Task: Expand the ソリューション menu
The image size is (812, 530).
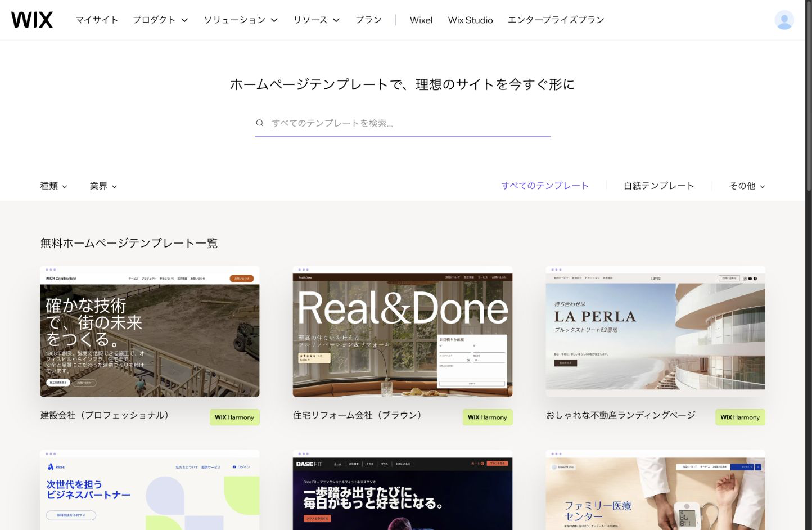Action: tap(241, 20)
